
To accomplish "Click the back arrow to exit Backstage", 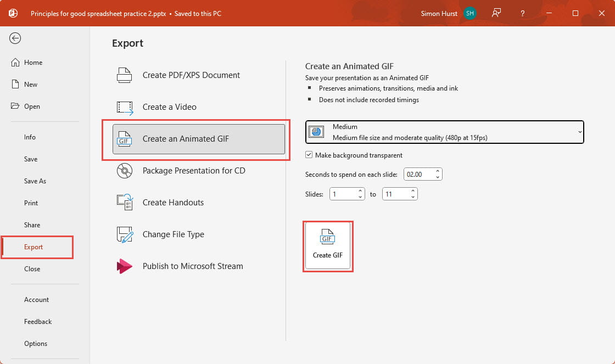I will [x=15, y=38].
